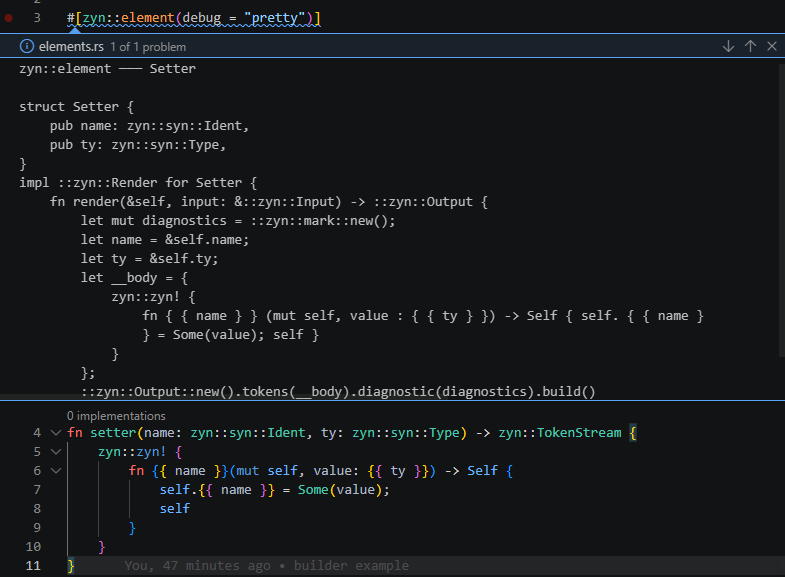Viewport: 785px width, 577px height.
Task: Collapse the fold chevron on line 5
Action: pos(56,451)
